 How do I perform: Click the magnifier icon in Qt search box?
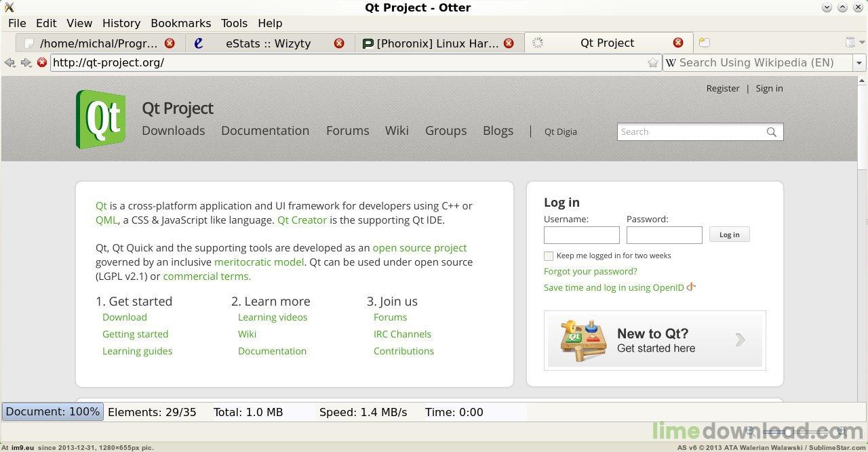coord(772,132)
